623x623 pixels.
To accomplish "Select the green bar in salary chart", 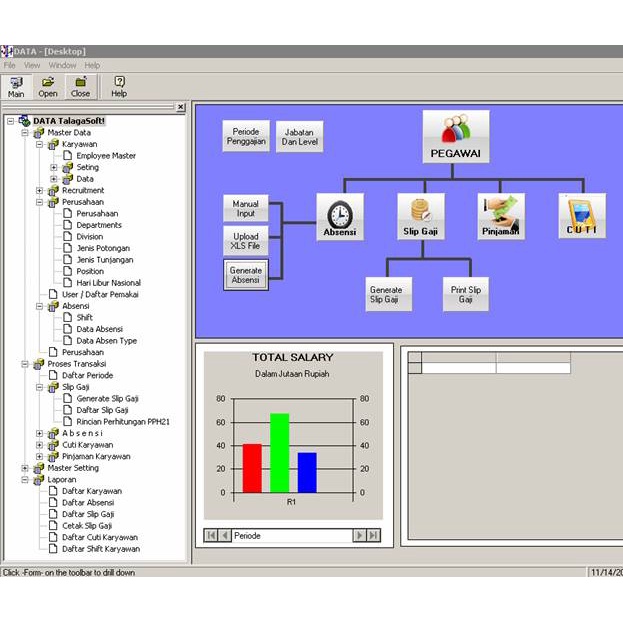I will tap(280, 453).
